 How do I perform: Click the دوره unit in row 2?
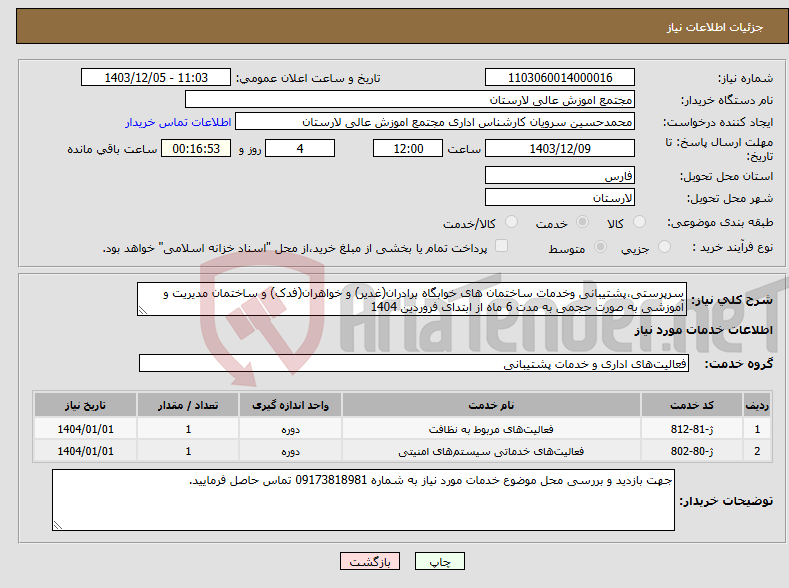click(290, 452)
